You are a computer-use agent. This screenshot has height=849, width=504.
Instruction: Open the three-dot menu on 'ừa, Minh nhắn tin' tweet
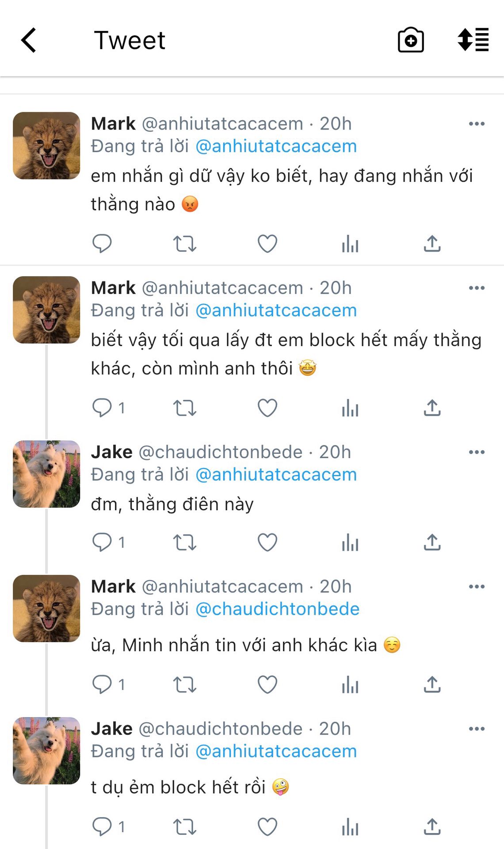pyautogui.click(x=477, y=586)
